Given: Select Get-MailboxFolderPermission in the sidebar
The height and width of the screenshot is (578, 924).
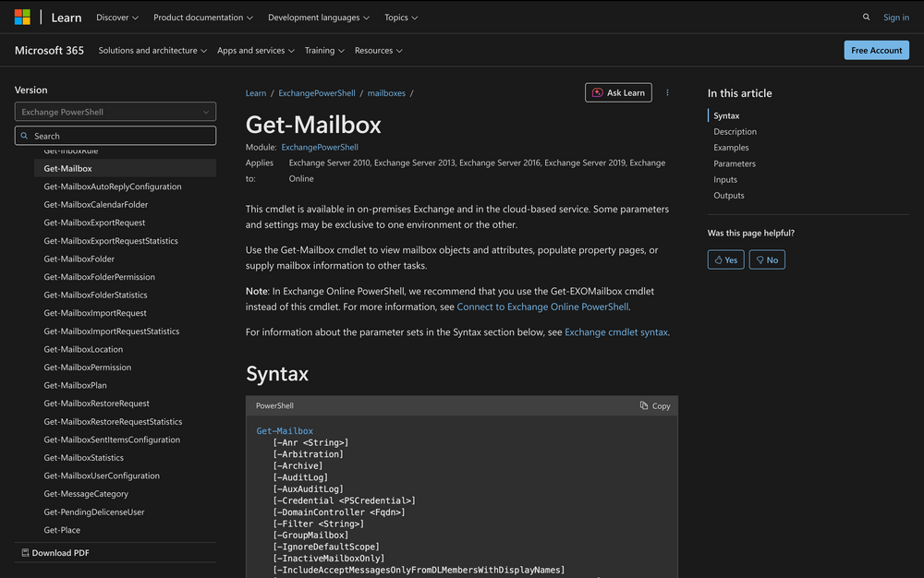Looking at the screenshot, I should (99, 277).
